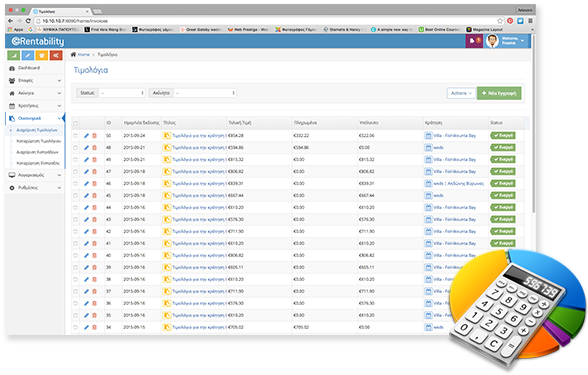Click the green Νέα Εγγραφή button
Screen dimensions: 588x375
point(499,93)
